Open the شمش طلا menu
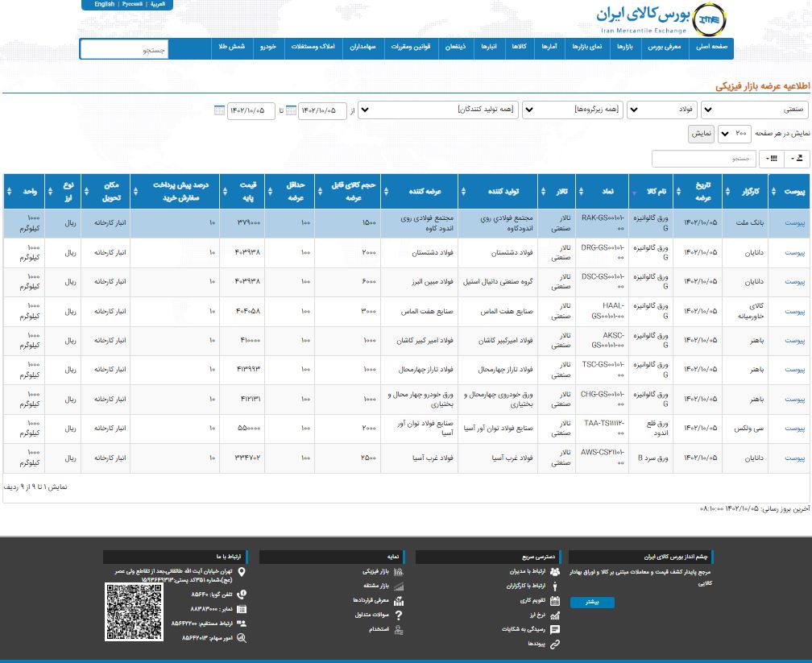This screenshot has width=812, height=663. [232, 48]
